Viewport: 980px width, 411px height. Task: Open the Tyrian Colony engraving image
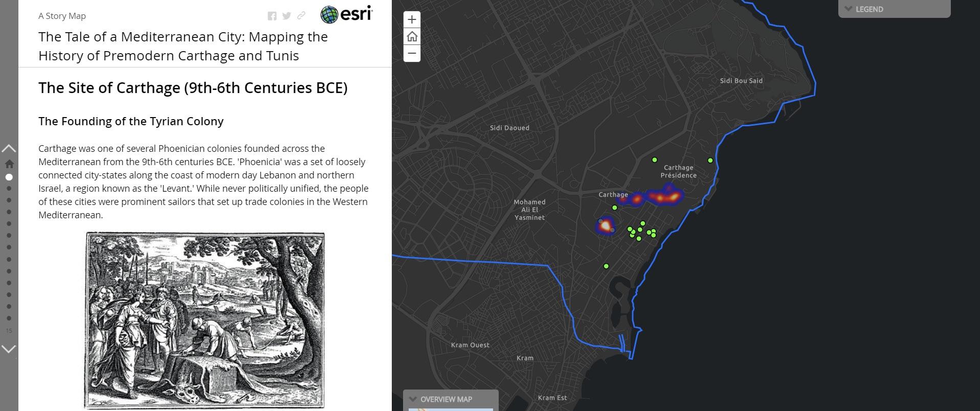coord(205,320)
